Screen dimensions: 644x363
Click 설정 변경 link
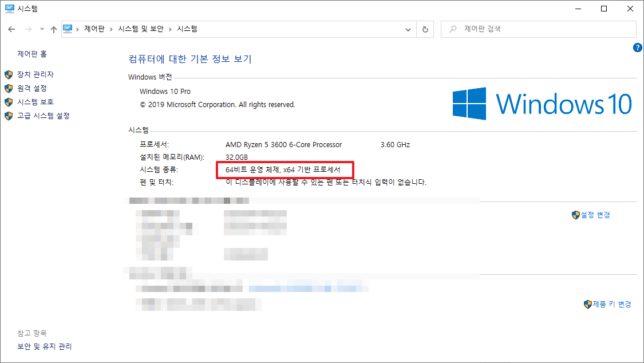[x=595, y=215]
